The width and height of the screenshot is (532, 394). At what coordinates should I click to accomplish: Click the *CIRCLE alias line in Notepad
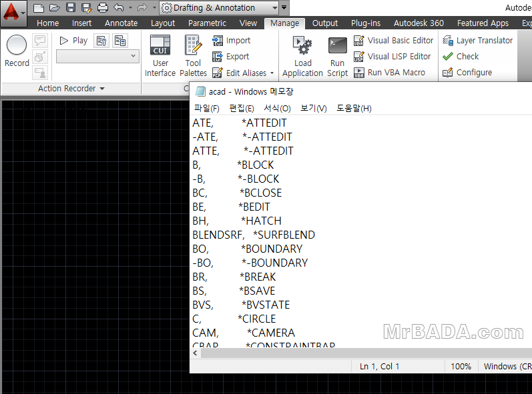point(234,319)
